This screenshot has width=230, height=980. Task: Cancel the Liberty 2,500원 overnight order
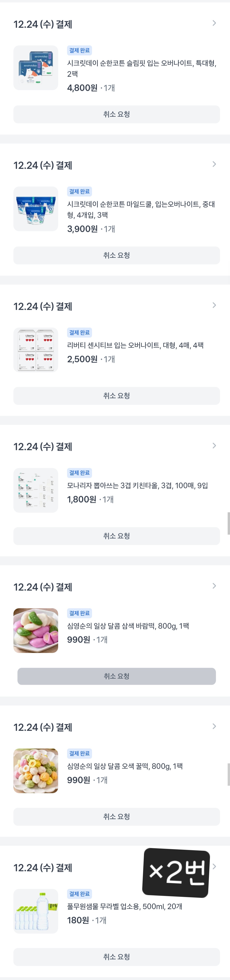point(116,396)
